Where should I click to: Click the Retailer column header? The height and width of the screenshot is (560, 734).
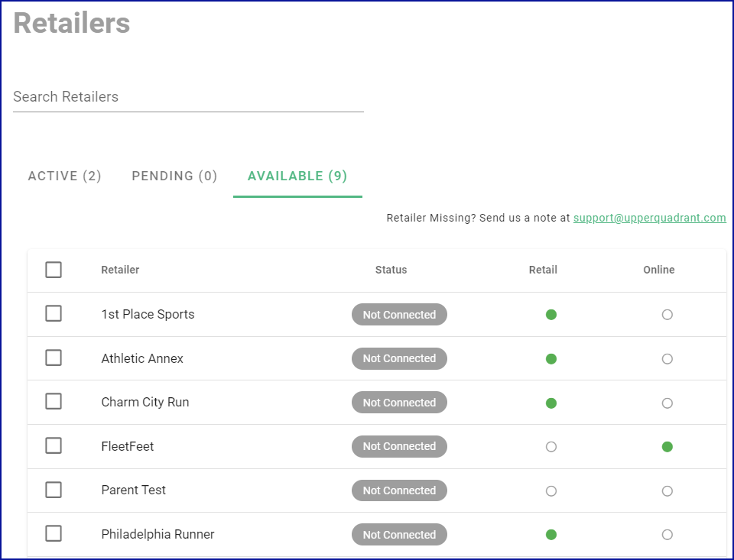[x=120, y=270]
